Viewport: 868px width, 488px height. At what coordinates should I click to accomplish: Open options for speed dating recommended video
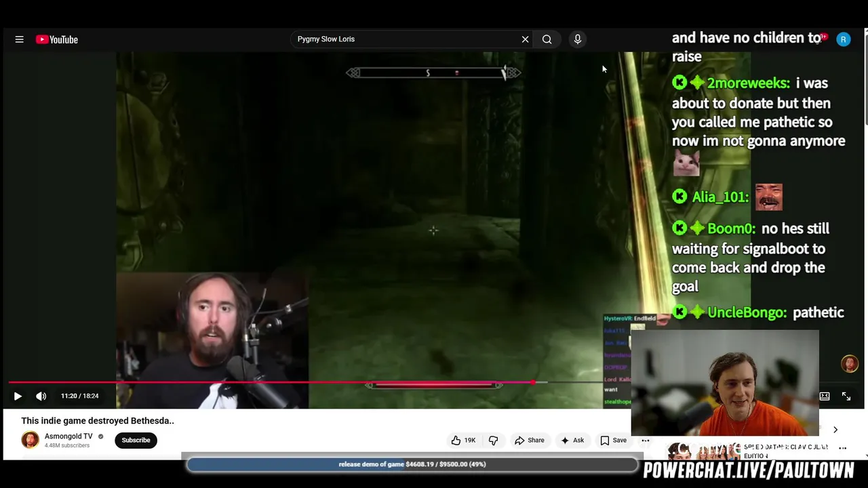point(843,448)
